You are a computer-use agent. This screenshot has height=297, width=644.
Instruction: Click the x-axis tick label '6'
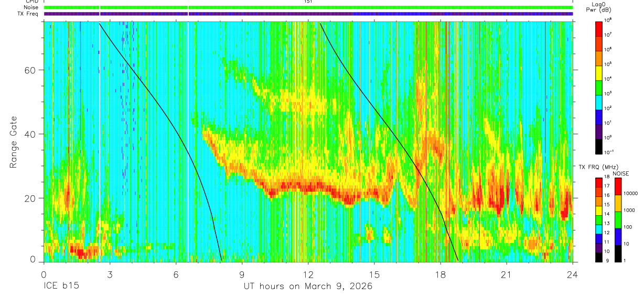[176, 274]
